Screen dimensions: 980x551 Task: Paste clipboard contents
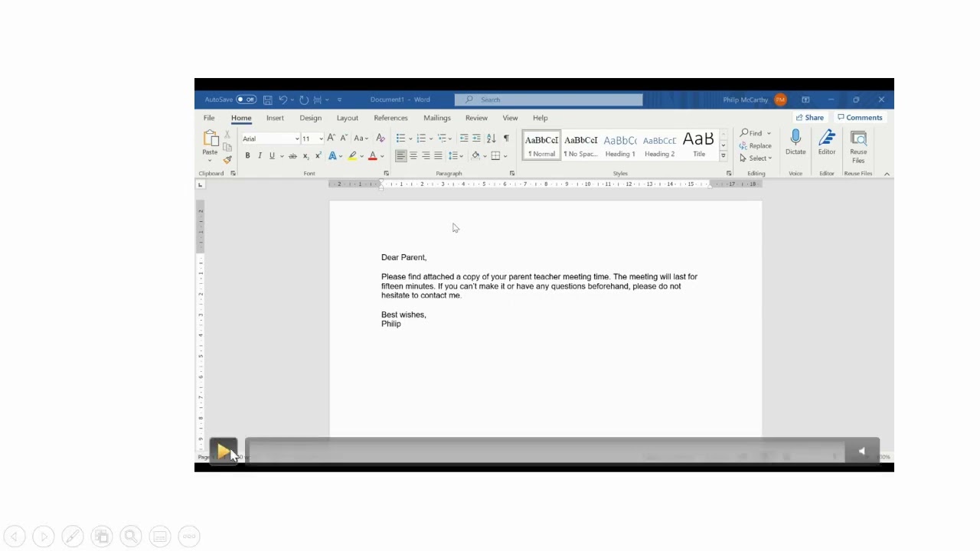coord(210,143)
